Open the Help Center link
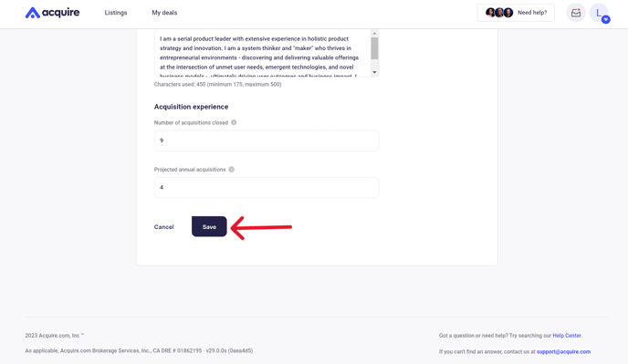This screenshot has height=364, width=628. (567, 336)
